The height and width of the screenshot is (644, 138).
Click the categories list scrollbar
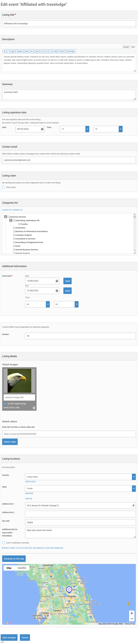click(134, 232)
